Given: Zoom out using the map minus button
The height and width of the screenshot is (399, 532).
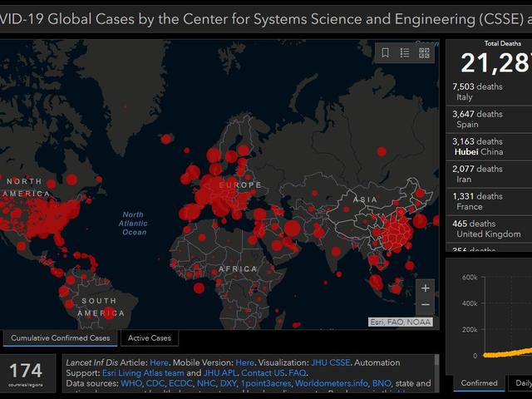Looking at the screenshot, I should coord(426,304).
